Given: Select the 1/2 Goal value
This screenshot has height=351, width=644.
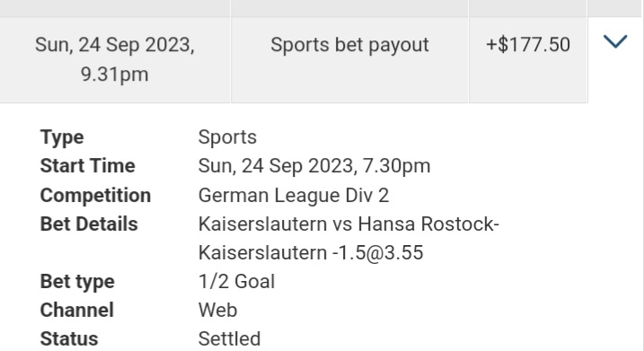Looking at the screenshot, I should pyautogui.click(x=236, y=282).
